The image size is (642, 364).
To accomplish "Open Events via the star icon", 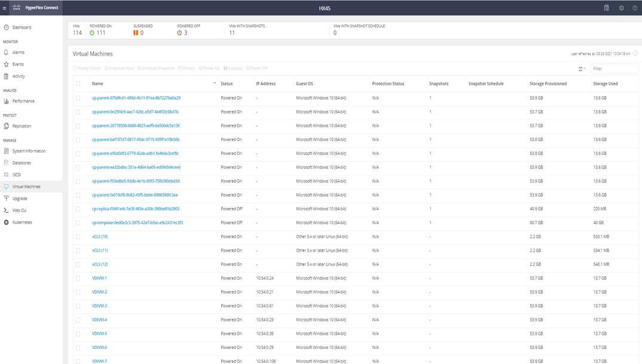I will point(6,65).
